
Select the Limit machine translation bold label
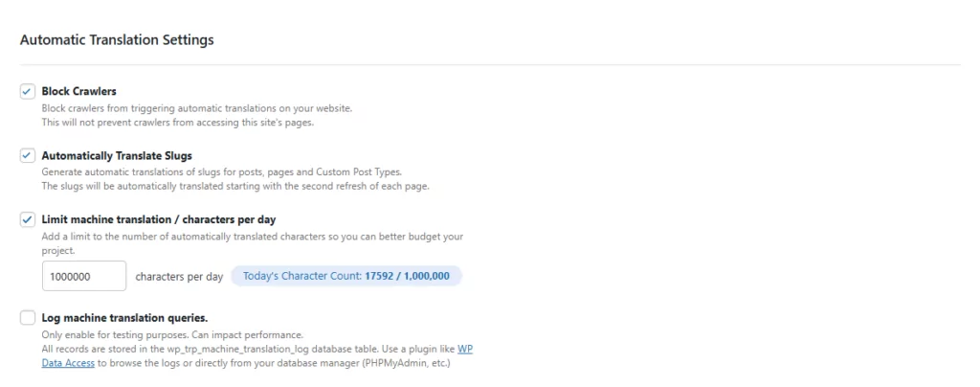[x=159, y=220]
